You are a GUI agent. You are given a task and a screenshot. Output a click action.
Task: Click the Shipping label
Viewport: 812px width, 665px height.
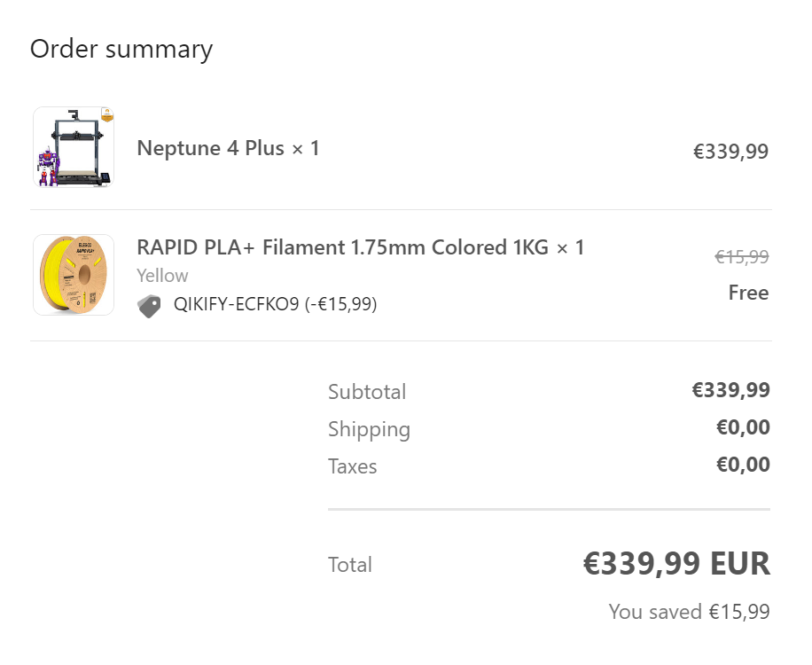(369, 429)
